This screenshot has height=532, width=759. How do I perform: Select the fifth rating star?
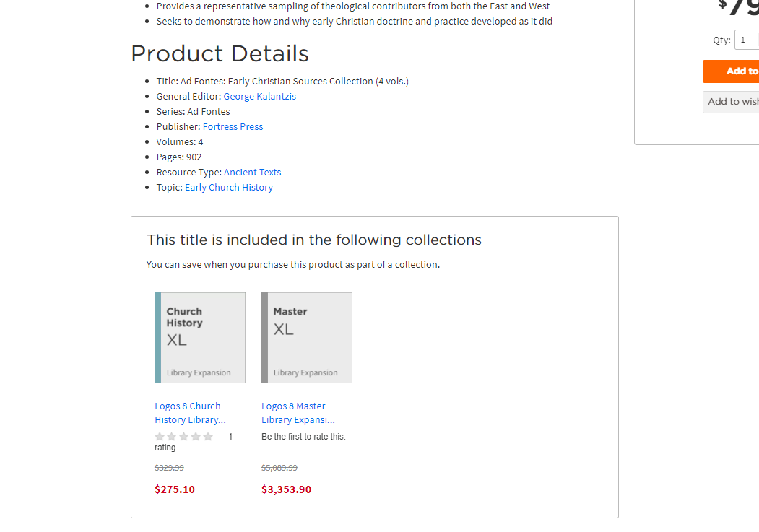[208, 437]
